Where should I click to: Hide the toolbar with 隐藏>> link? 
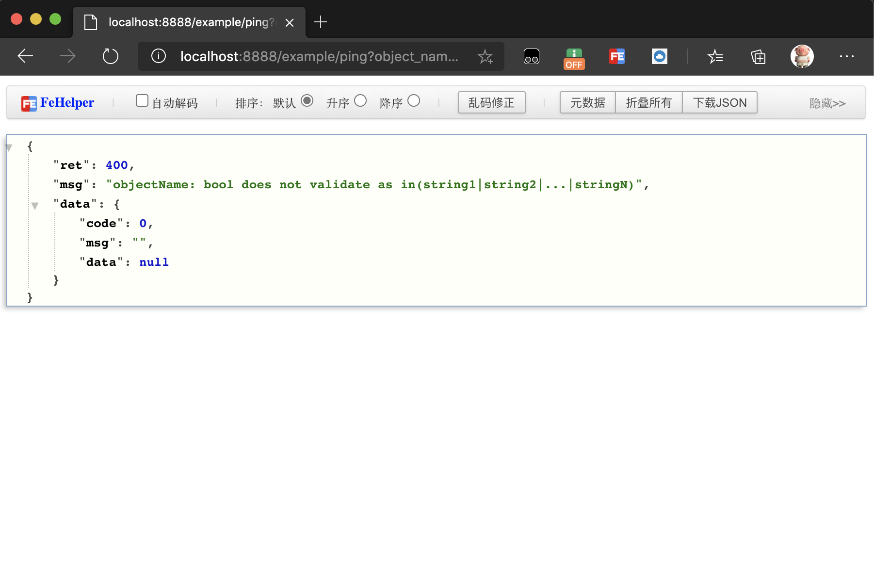pyautogui.click(x=827, y=103)
